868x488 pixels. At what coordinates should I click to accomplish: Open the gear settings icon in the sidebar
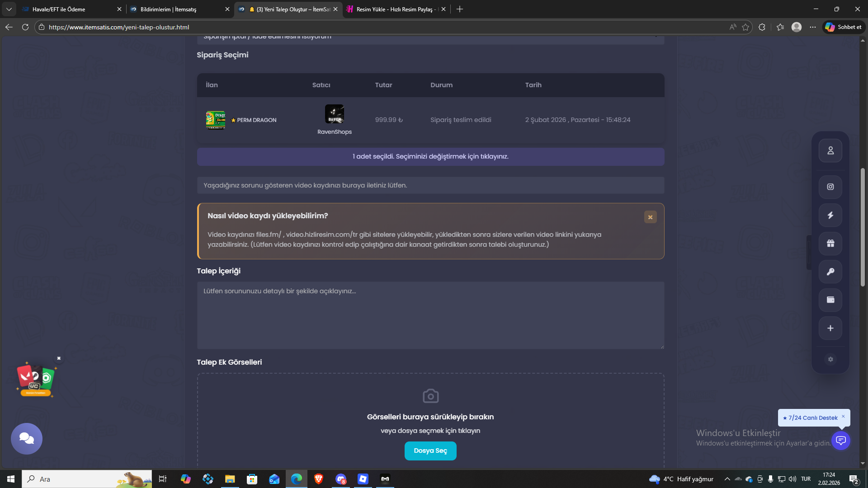(x=830, y=359)
